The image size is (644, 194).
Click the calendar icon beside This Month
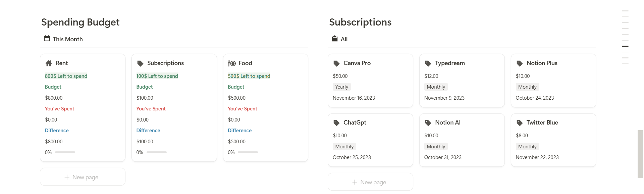pos(47,39)
